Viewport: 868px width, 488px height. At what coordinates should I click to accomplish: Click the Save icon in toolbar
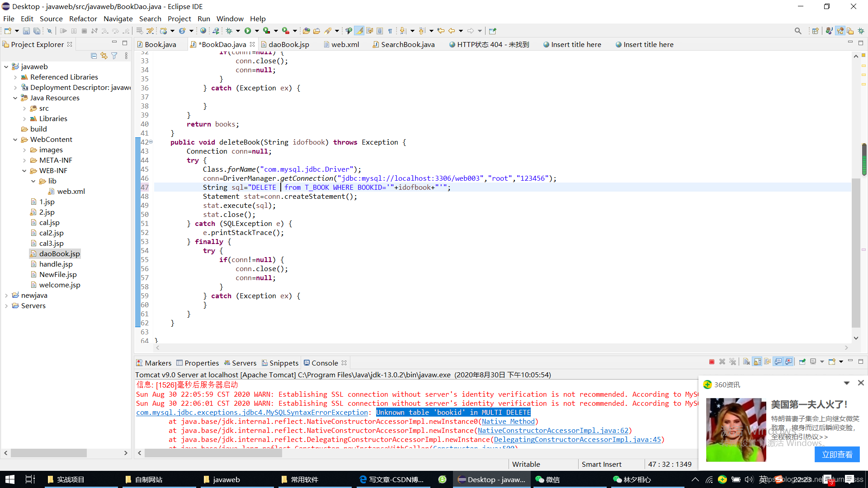click(26, 31)
